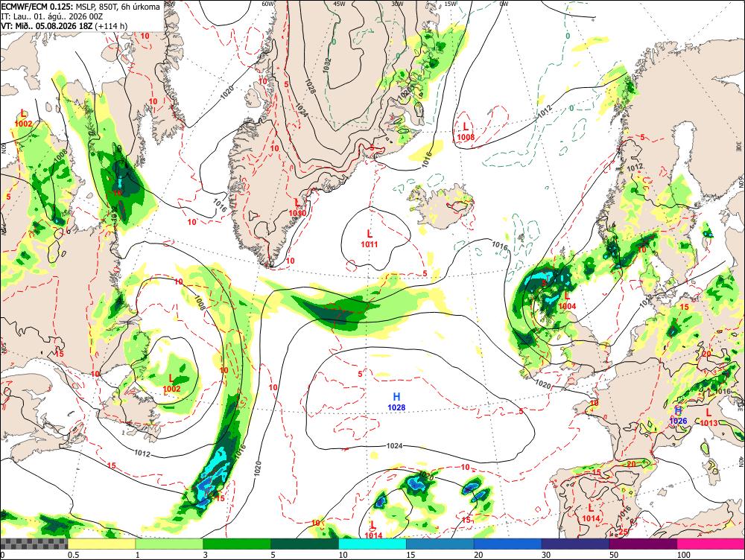
Task: Click the purple 50–100 mm legend swatch
Action: tap(644, 544)
